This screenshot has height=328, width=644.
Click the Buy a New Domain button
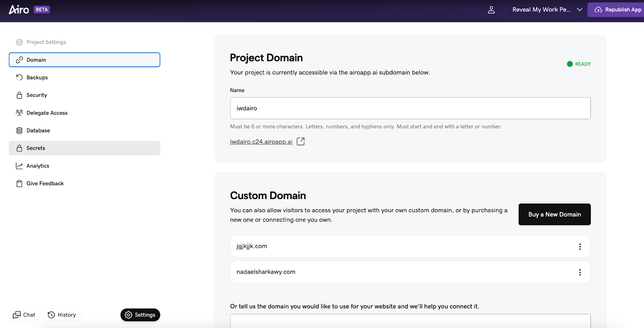[x=555, y=215]
